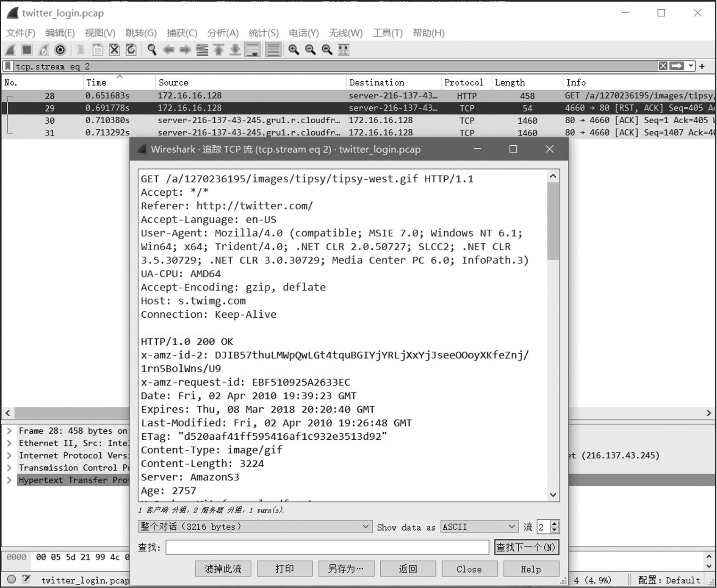Toggle auto-scroll during live capture
The width and height of the screenshot is (717, 588).
tap(253, 50)
